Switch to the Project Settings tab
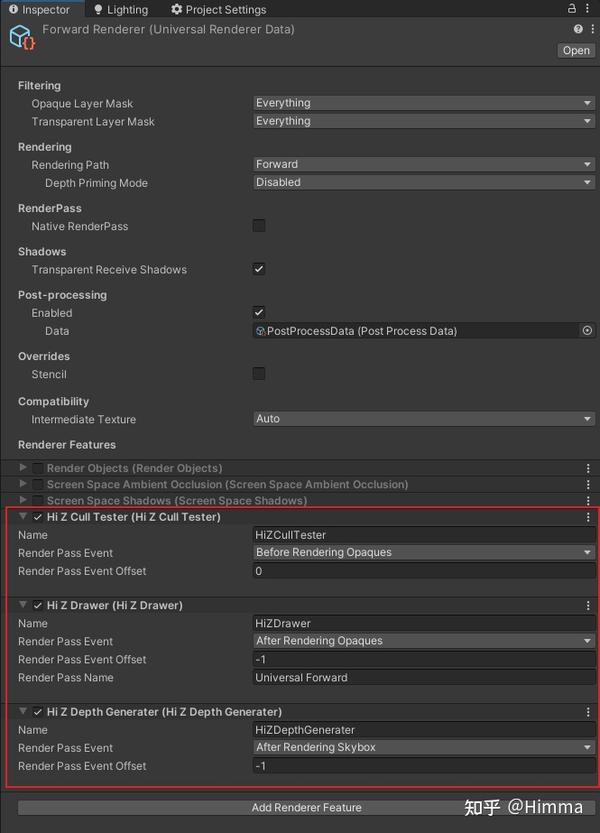The height and width of the screenshot is (833, 600). coord(218,10)
